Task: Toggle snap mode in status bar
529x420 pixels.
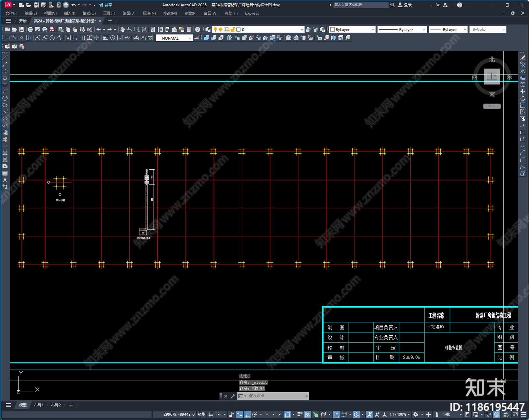Action: click(219, 414)
